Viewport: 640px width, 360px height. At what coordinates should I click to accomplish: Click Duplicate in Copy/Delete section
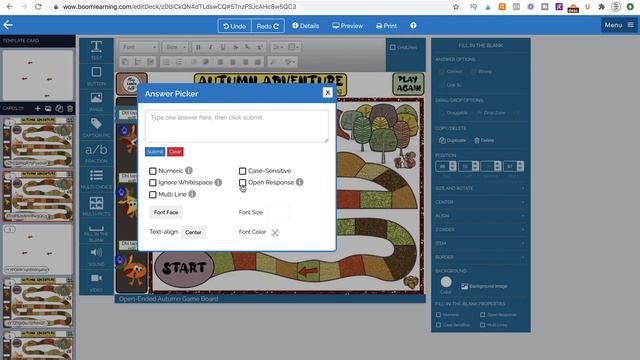pos(452,140)
